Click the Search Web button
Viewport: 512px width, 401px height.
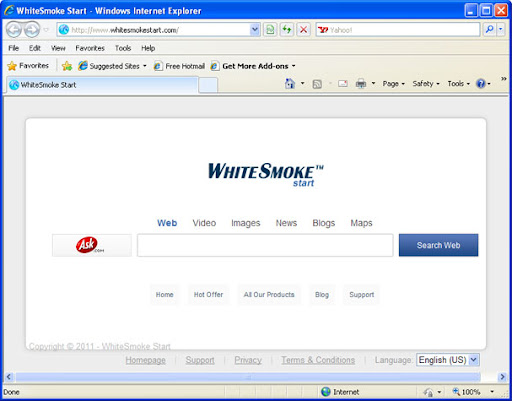[x=438, y=245]
